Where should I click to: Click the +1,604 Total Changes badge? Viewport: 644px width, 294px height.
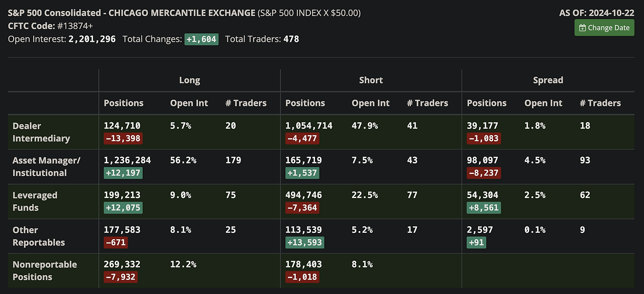(x=201, y=39)
